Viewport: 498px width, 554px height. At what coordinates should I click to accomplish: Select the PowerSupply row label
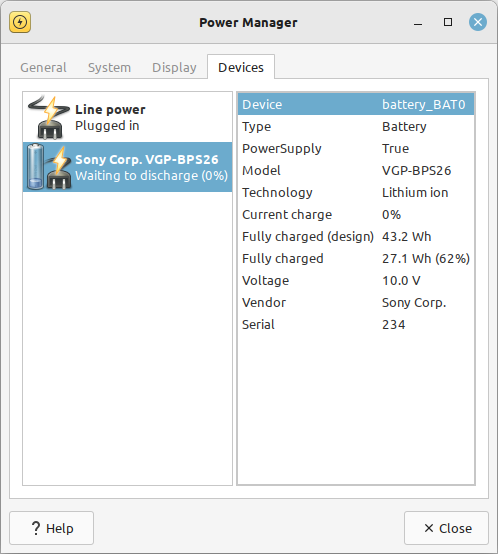coord(282,148)
